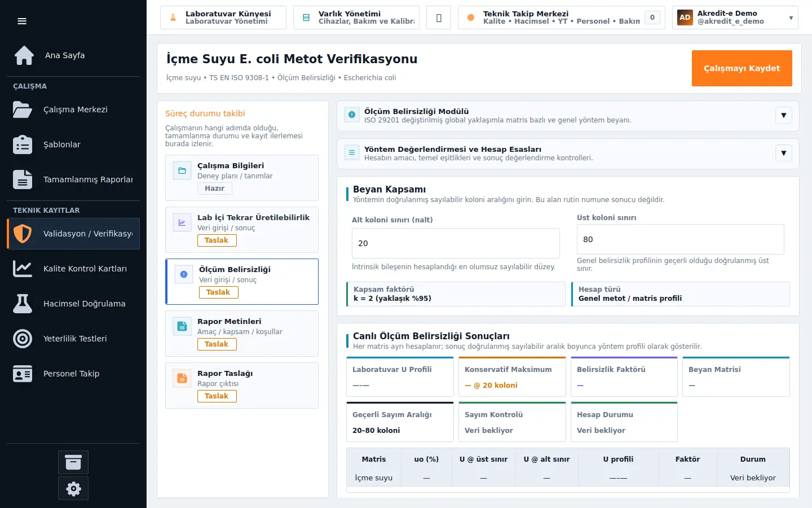Open Tamamlanmış Raporlar document icon

[23, 179]
